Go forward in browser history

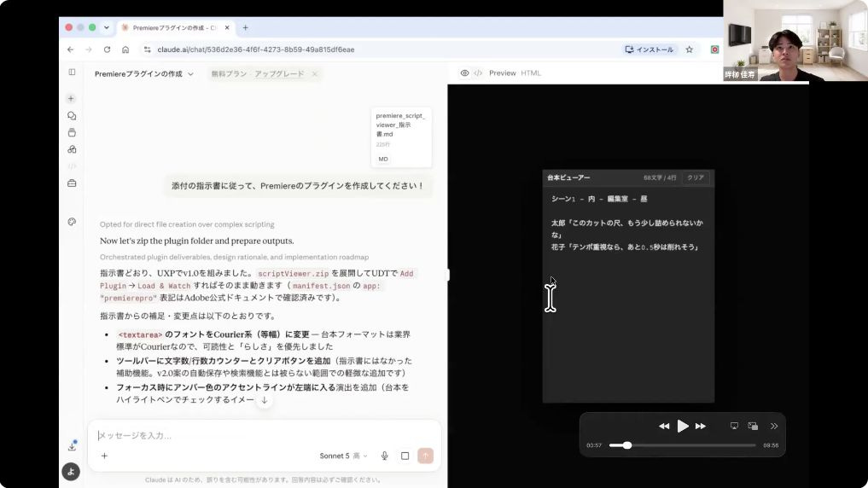(x=89, y=49)
